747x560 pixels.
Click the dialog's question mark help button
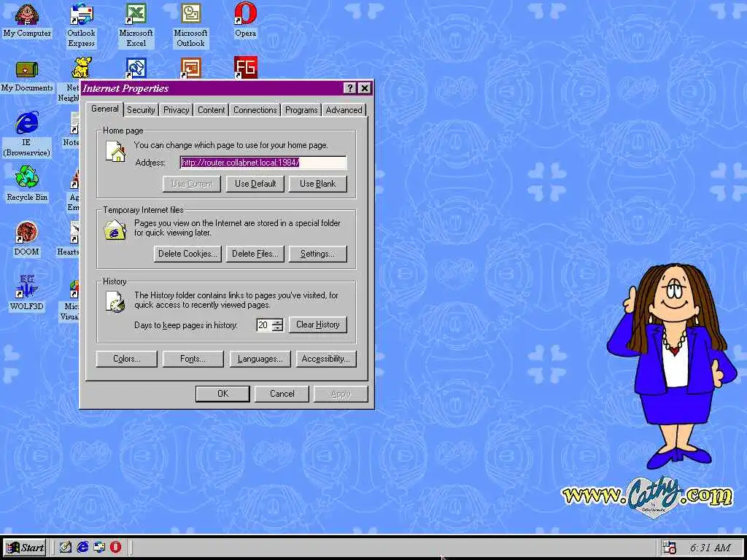point(349,88)
